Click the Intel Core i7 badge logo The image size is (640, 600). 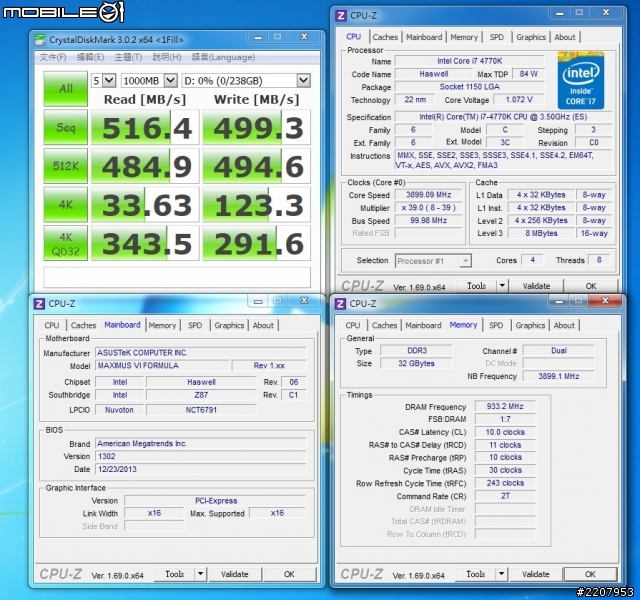[x=580, y=80]
